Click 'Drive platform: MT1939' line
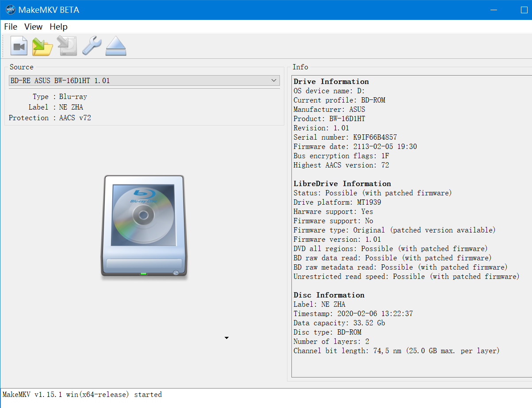Screen dimensions: 532x408 [x=337, y=202]
